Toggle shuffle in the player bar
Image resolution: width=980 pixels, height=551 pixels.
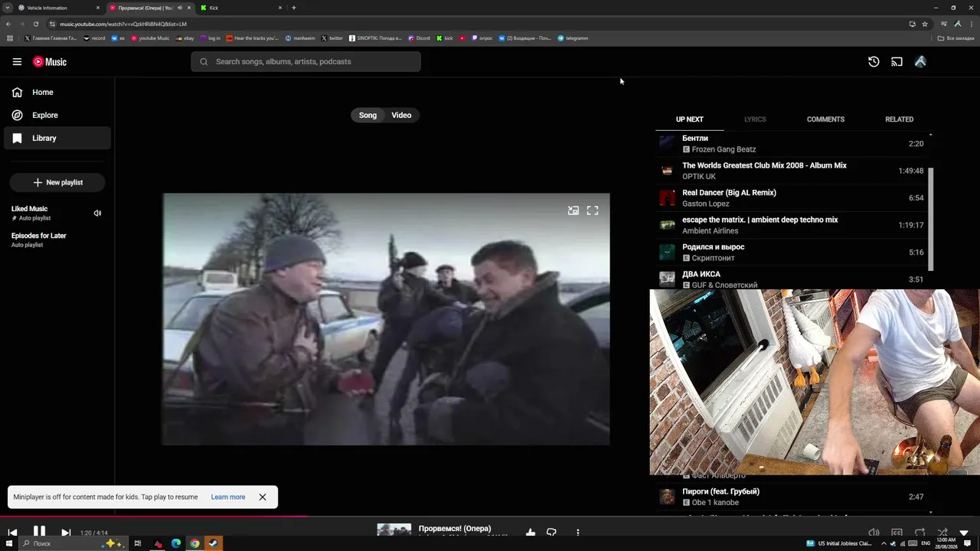[942, 533]
